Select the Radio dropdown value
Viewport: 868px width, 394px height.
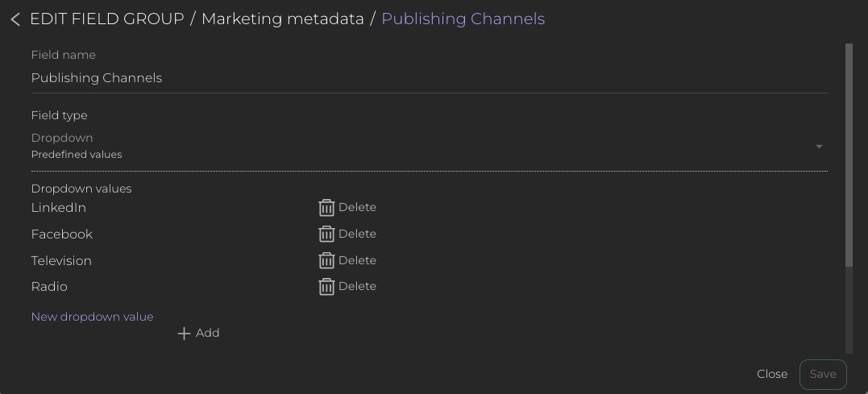(49, 287)
